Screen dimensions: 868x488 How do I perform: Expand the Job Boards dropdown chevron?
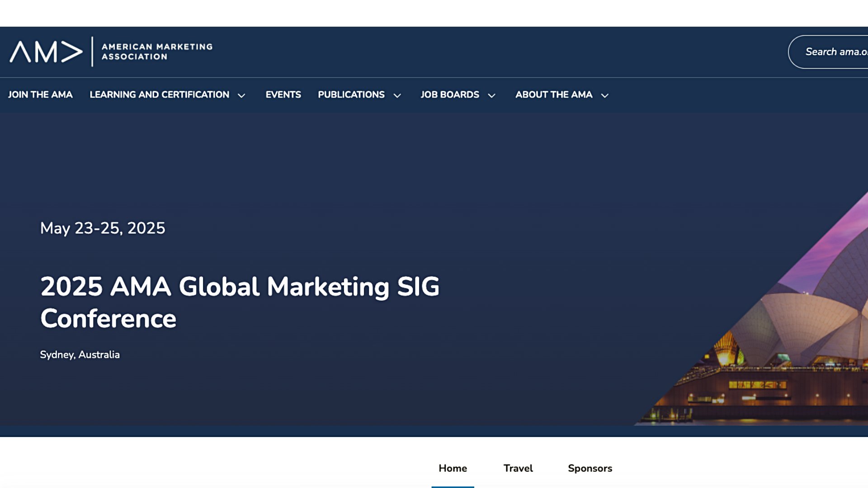492,95
